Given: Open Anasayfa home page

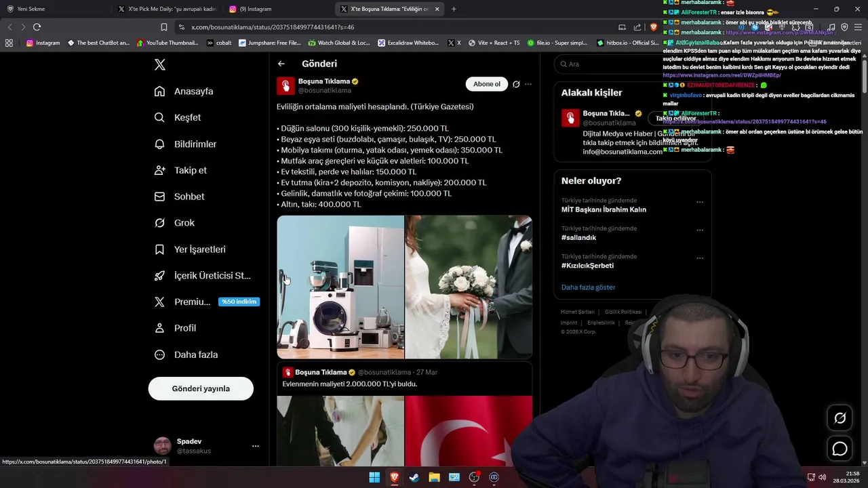Looking at the screenshot, I should (184, 91).
